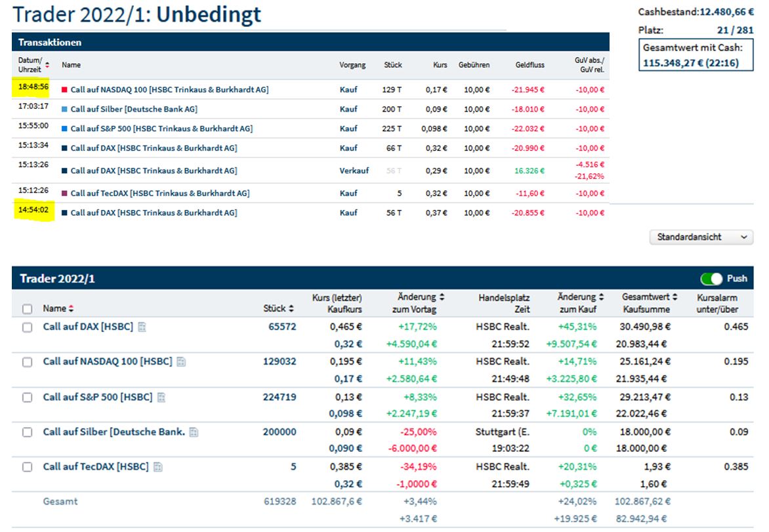
Task: Click document icon next to Call auf NASDAQ 100
Action: 182,361
